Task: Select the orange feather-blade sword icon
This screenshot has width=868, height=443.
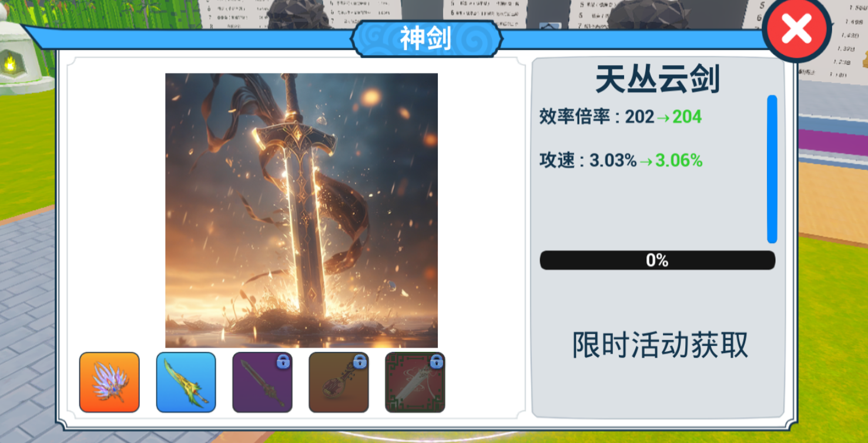Action: coord(109,382)
